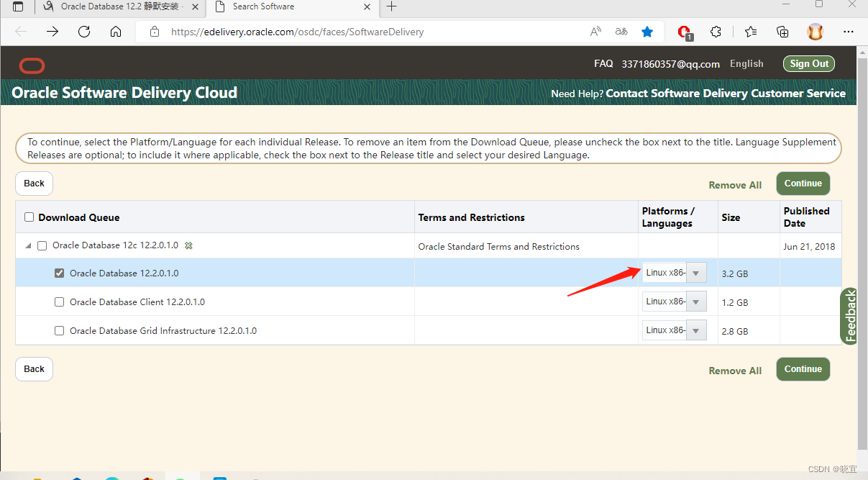Image resolution: width=868 pixels, height=480 pixels.
Task: Open a new tab with plus icon
Action: [391, 6]
